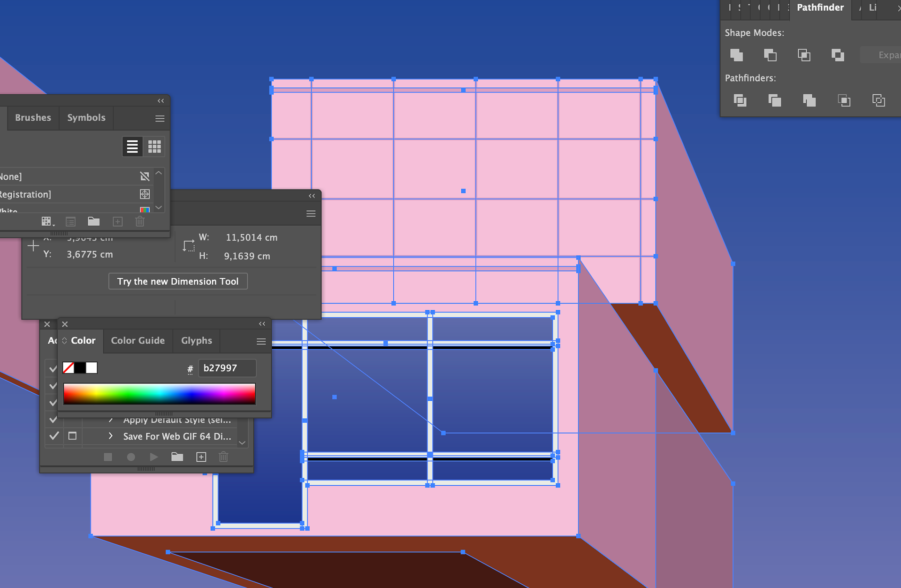Apply the Trim pathfinder

[775, 100]
